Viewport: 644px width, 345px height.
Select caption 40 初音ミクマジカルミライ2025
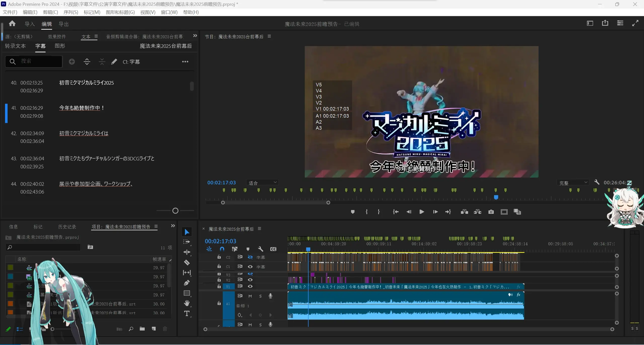[x=86, y=83]
